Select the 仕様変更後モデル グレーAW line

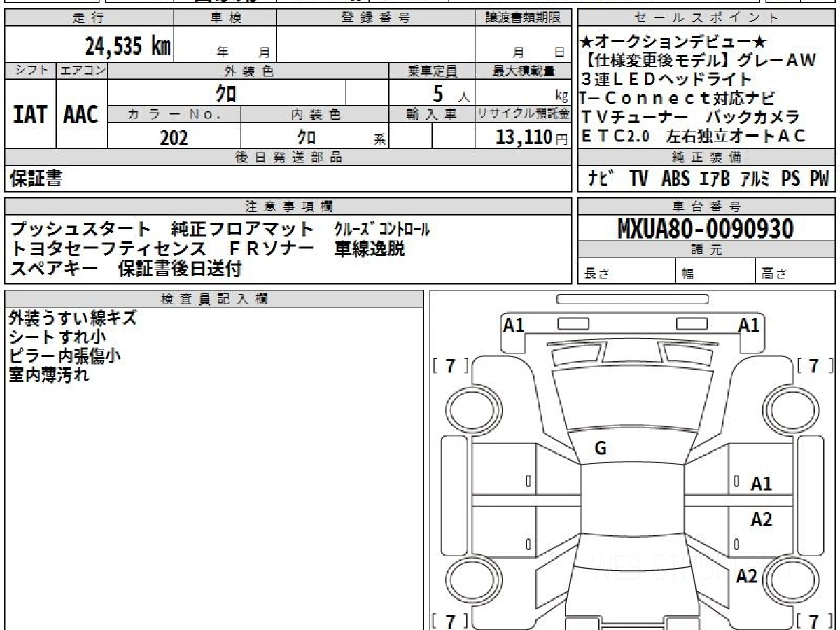[699, 61]
